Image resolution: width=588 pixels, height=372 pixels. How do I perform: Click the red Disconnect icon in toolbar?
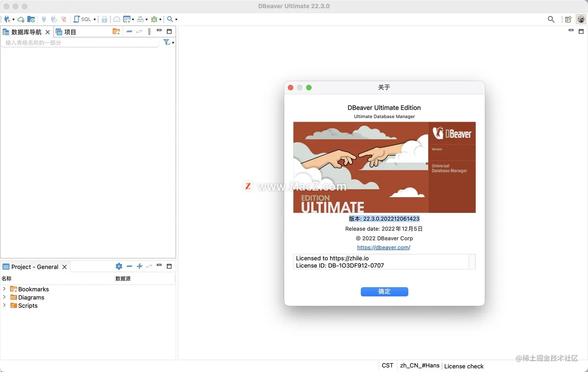64,19
